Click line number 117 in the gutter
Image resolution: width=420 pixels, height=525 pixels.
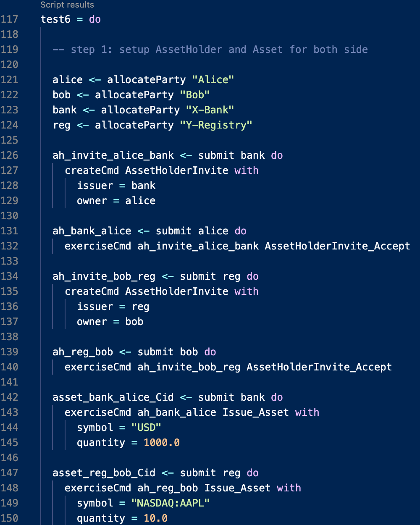coord(10,19)
